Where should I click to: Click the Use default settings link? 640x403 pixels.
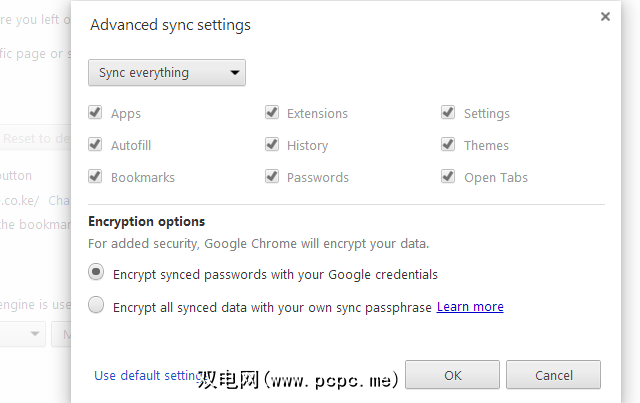coord(143,376)
